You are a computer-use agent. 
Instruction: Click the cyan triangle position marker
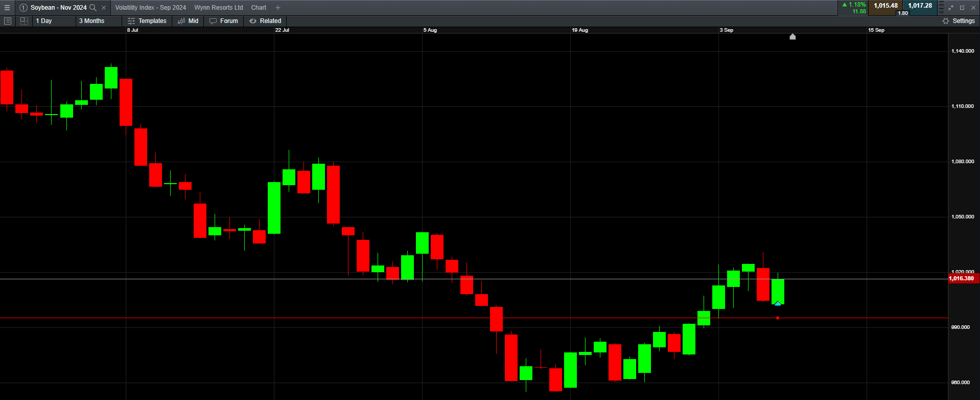[x=778, y=304]
